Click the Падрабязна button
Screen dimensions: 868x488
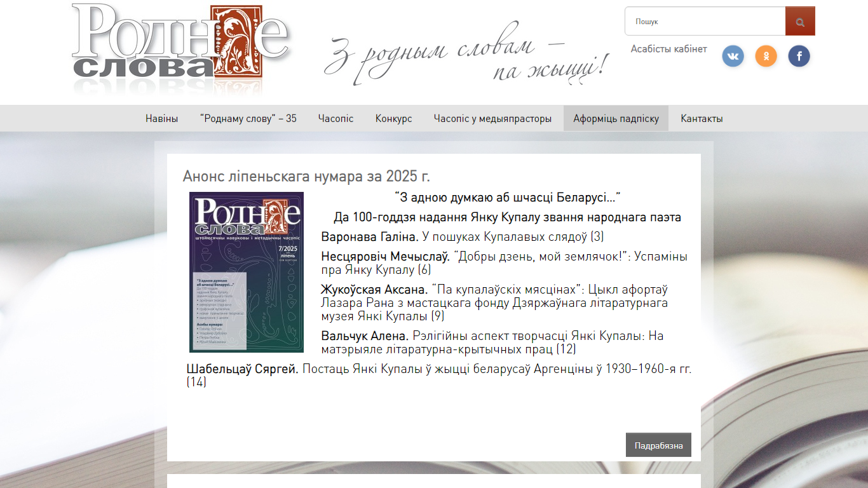pyautogui.click(x=658, y=445)
